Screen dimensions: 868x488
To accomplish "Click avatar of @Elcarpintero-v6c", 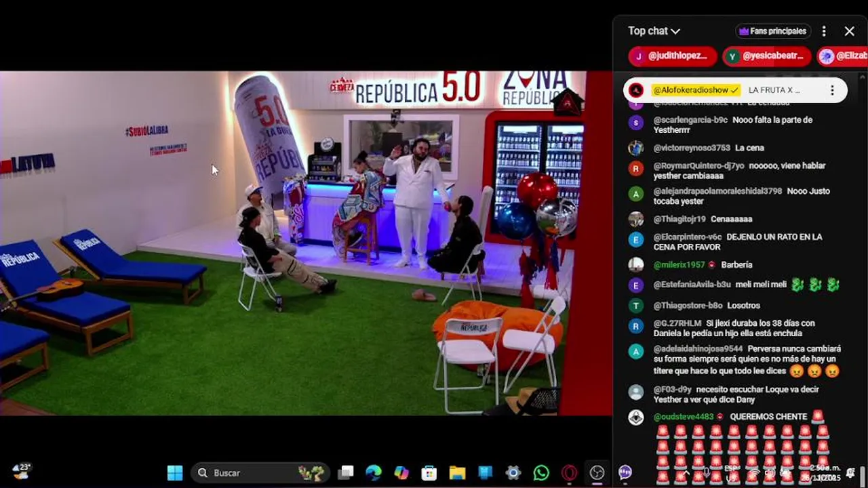I will pos(635,239).
